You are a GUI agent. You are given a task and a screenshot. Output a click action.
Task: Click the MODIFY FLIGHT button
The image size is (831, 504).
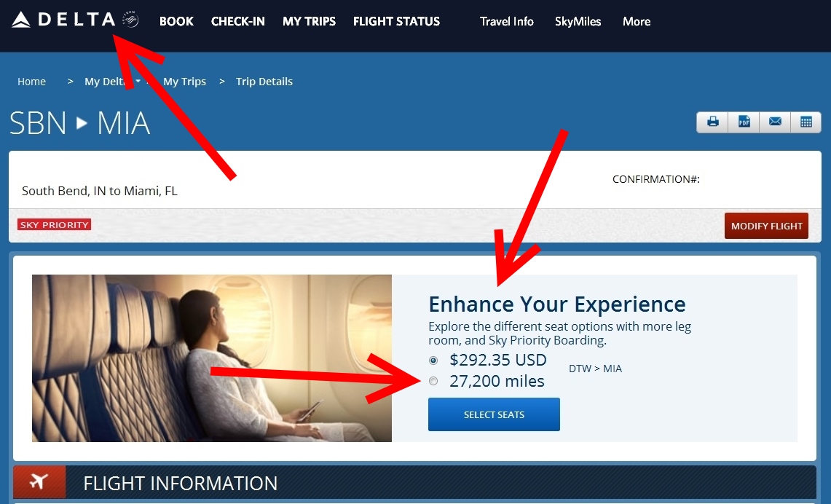coord(765,226)
